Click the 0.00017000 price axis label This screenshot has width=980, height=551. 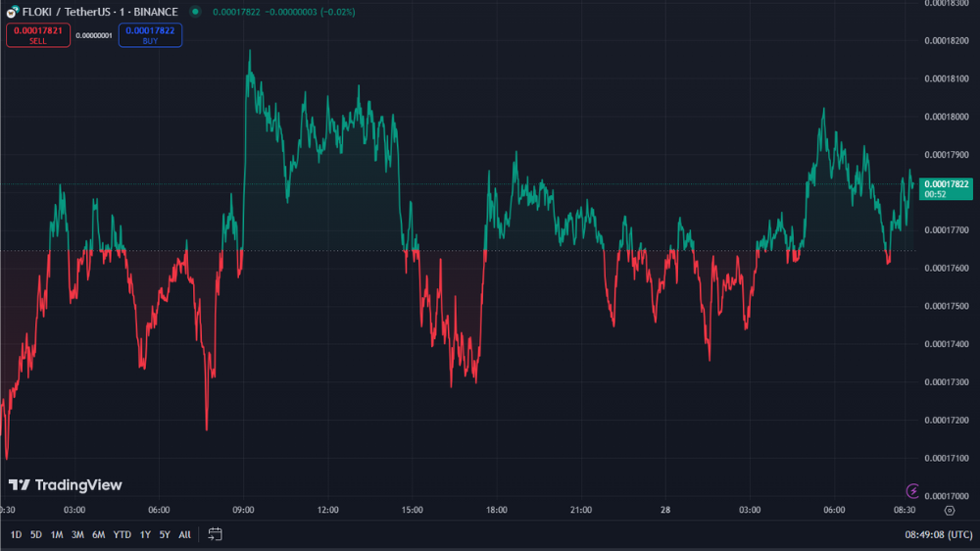pos(947,496)
